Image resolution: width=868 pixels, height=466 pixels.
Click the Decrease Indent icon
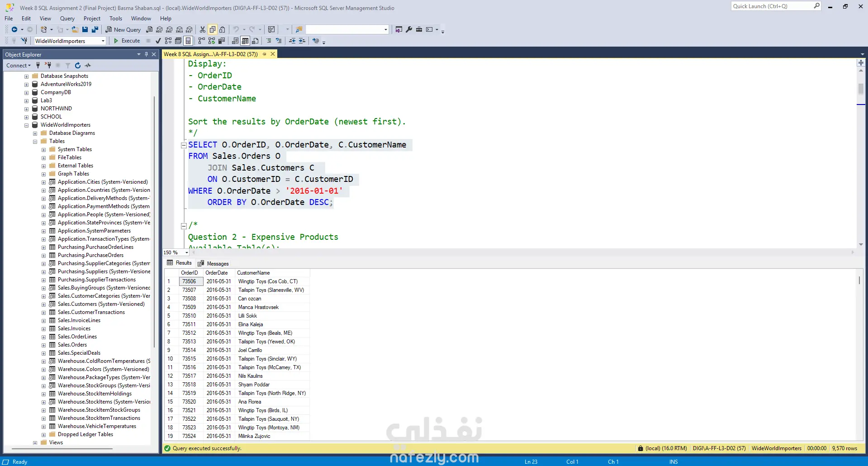click(292, 41)
